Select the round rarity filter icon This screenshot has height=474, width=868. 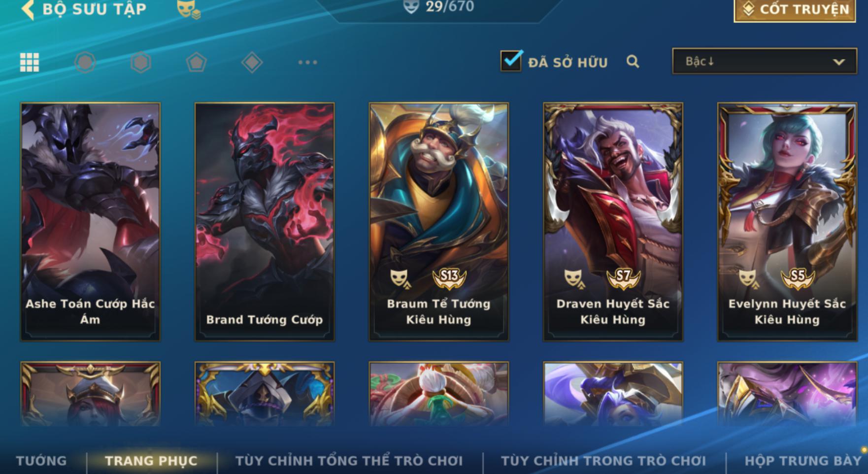tap(85, 63)
